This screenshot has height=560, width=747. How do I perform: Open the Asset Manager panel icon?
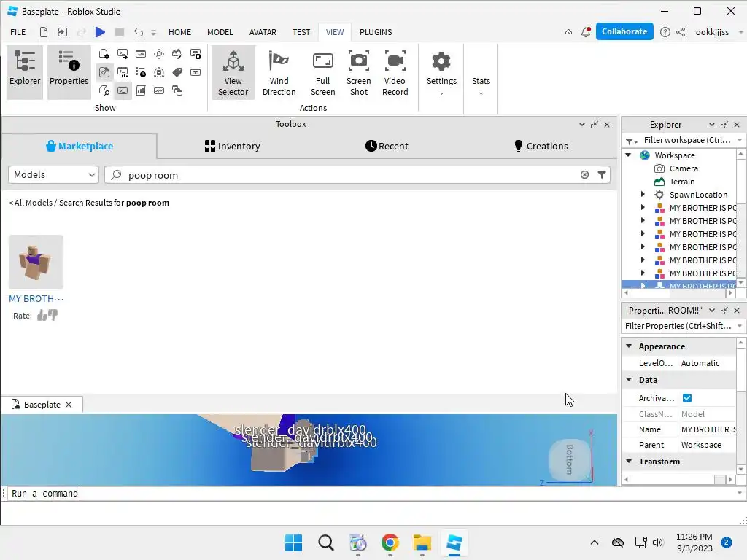point(104,54)
